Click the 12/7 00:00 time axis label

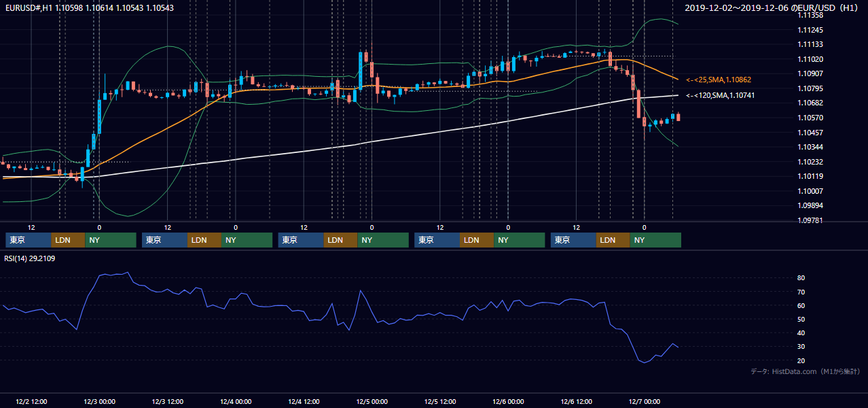point(645,401)
